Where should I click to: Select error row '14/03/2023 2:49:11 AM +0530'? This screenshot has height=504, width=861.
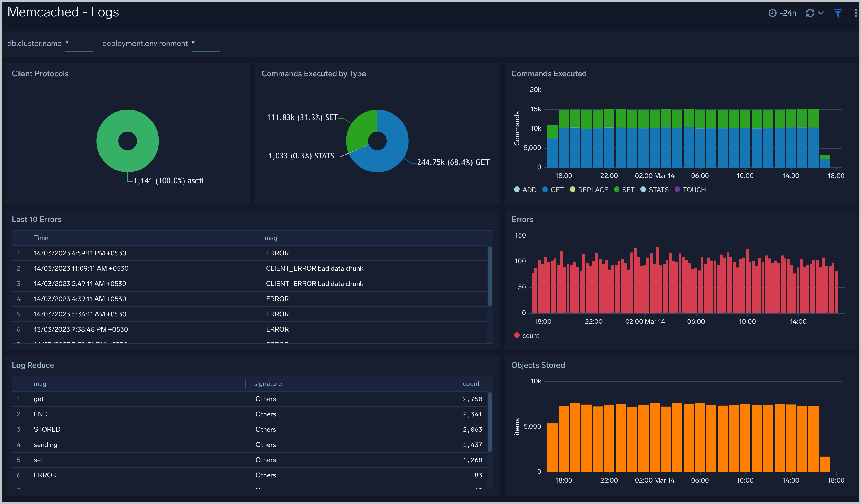250,284
